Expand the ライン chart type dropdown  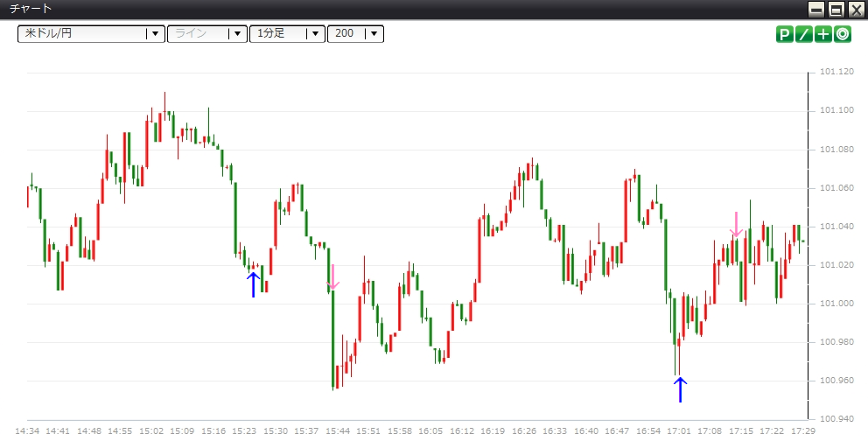[206, 34]
